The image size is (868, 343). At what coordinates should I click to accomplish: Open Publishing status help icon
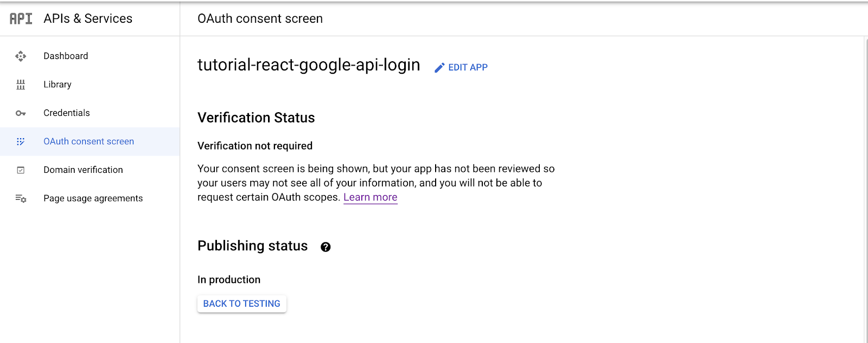click(325, 247)
